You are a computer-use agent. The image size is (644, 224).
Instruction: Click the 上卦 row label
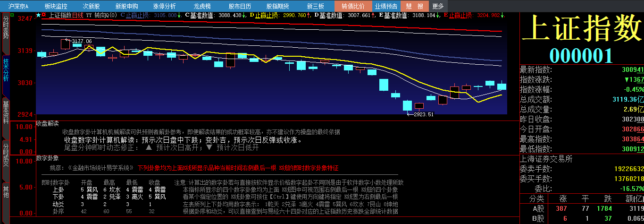click(x=59, y=190)
